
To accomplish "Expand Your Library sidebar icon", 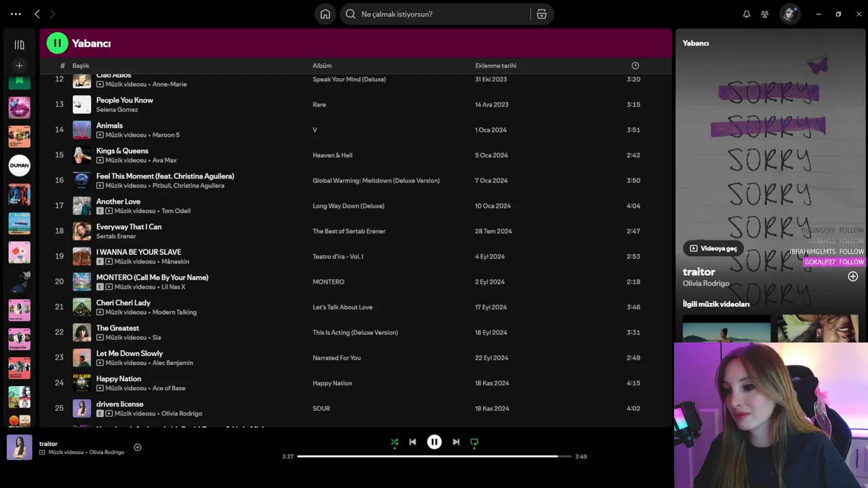I will click(x=19, y=45).
